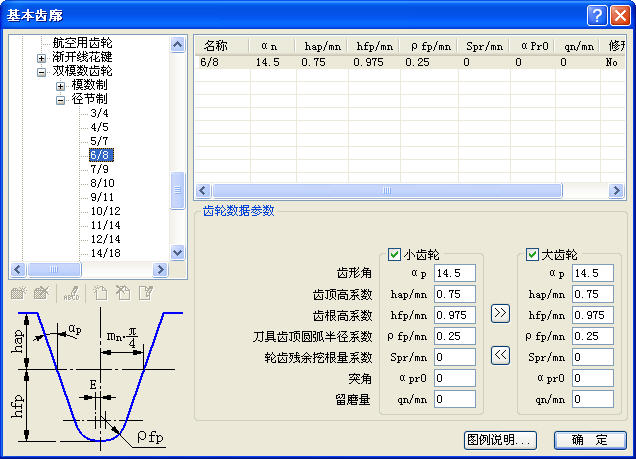The width and height of the screenshot is (636, 459).
Task: Click the αn column header
Action: tap(271, 46)
